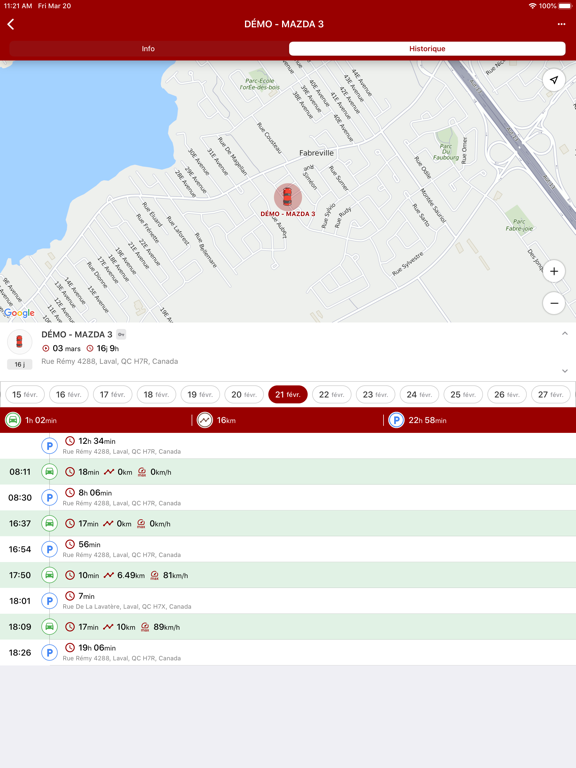Select the 22 févr. date chip
Image resolution: width=576 pixels, height=768 pixels.
click(x=332, y=394)
